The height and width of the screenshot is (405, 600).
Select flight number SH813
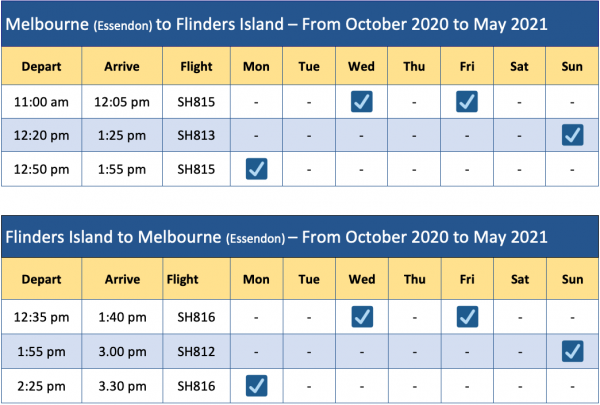pos(197,135)
